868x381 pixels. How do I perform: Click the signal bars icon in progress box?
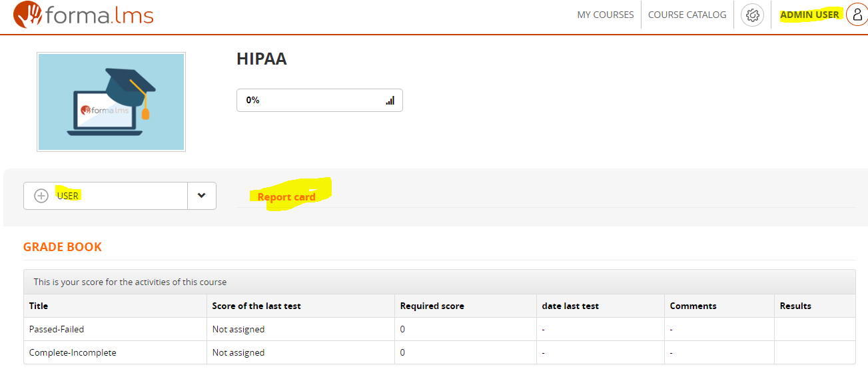(390, 101)
